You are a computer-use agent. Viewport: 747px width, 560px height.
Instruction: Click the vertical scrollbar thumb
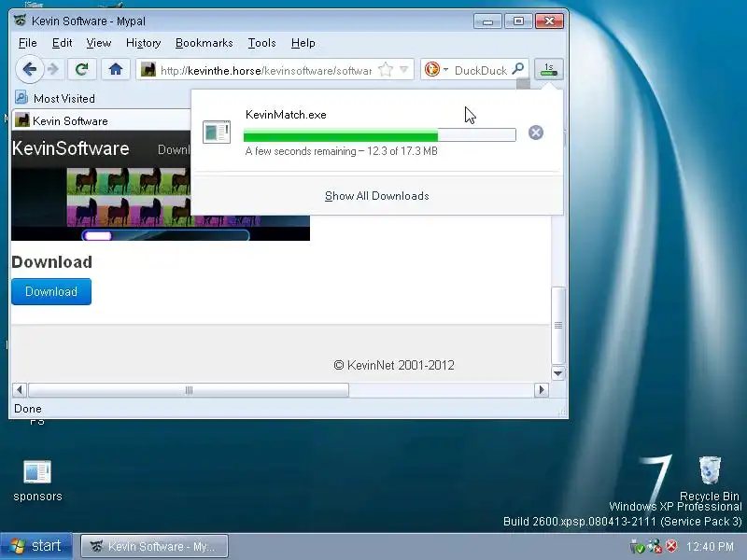click(x=558, y=325)
